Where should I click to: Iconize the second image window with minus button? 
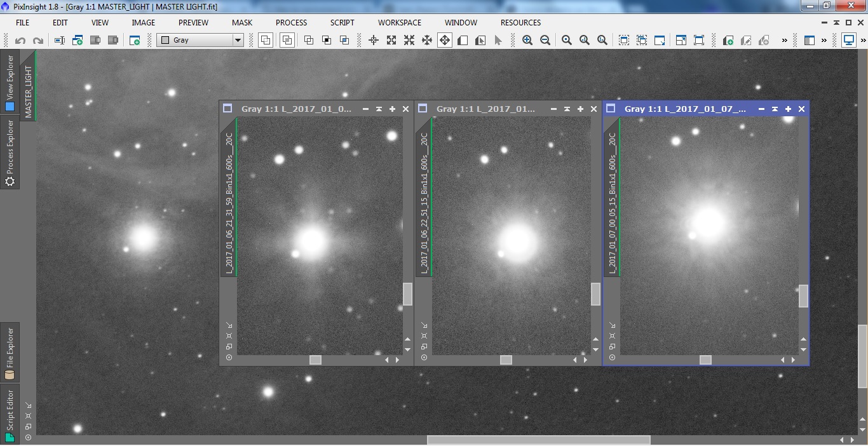[x=553, y=109]
